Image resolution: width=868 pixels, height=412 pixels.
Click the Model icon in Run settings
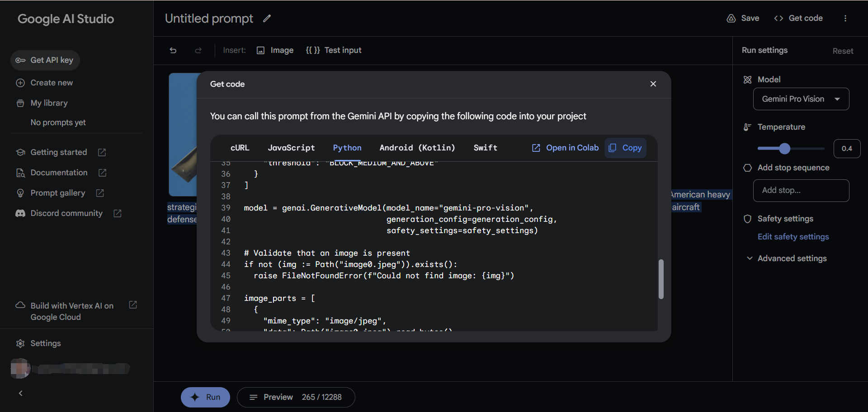(747, 80)
